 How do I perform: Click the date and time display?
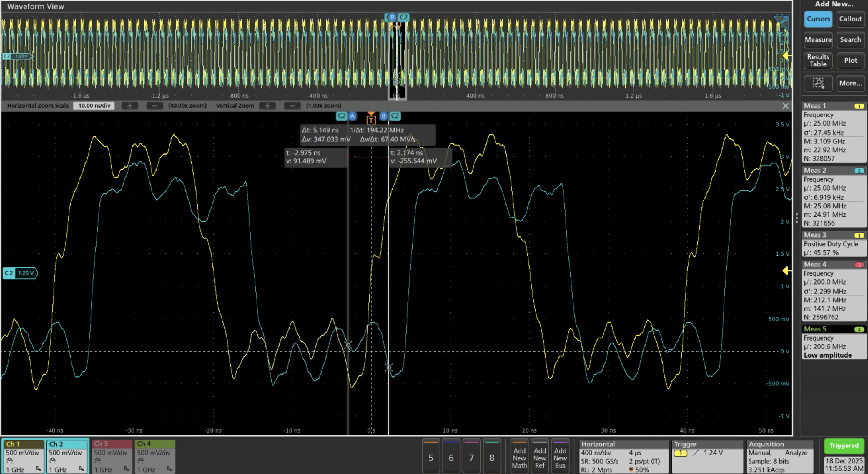point(844,465)
